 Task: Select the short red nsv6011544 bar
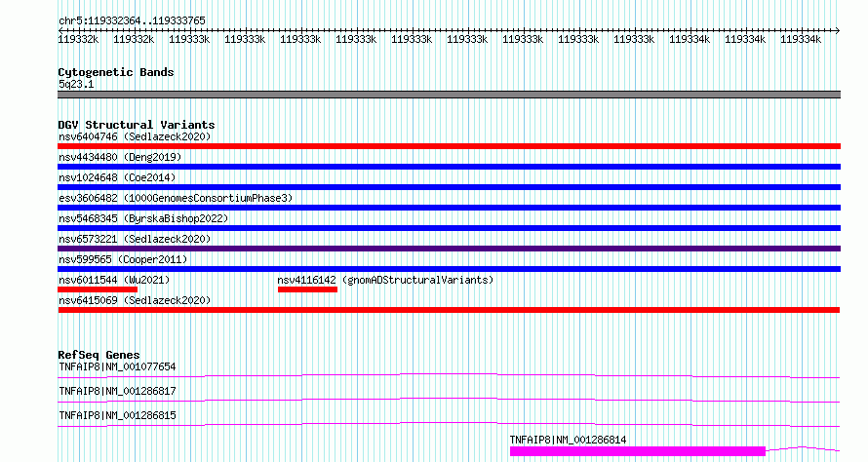(x=98, y=289)
